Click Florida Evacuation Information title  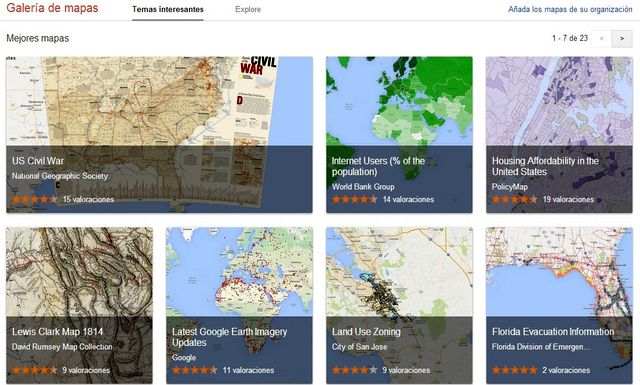coord(553,332)
